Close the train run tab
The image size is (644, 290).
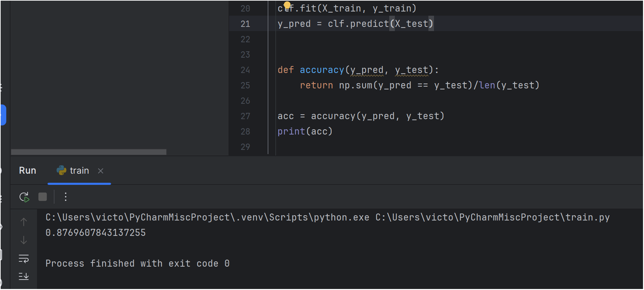pyautogui.click(x=100, y=171)
